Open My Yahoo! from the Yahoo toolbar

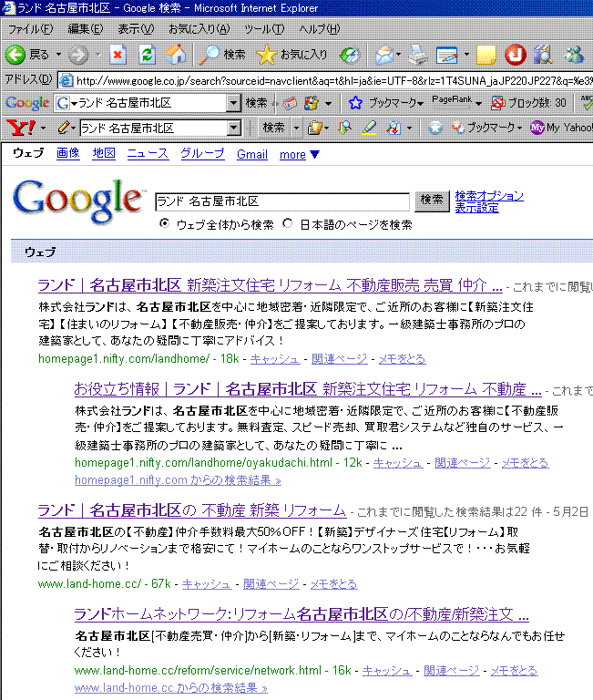point(561,129)
